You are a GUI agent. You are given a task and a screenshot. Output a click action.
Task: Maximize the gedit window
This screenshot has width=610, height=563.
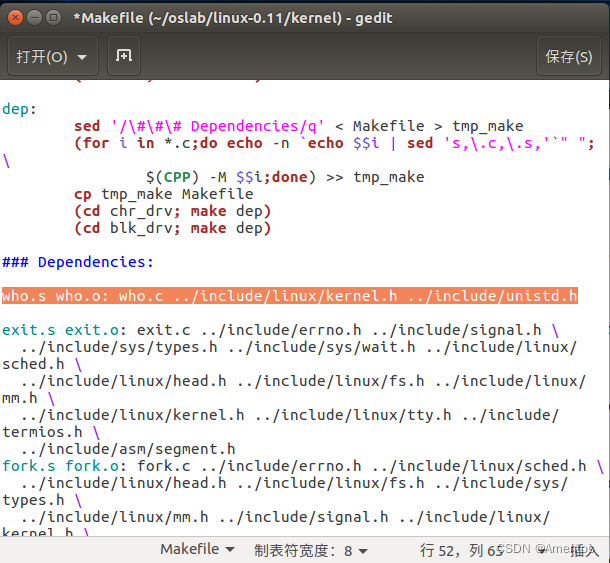[53, 18]
